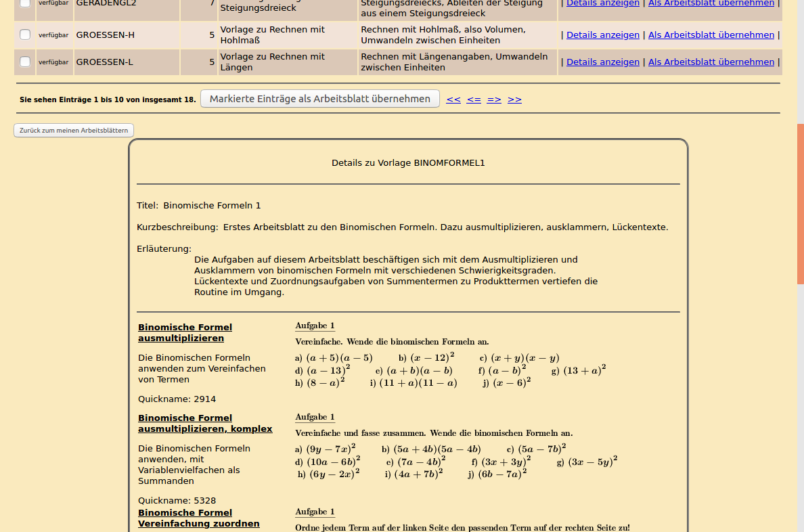Click 'verfügbar' status in GROESSEN-L row

click(x=53, y=62)
